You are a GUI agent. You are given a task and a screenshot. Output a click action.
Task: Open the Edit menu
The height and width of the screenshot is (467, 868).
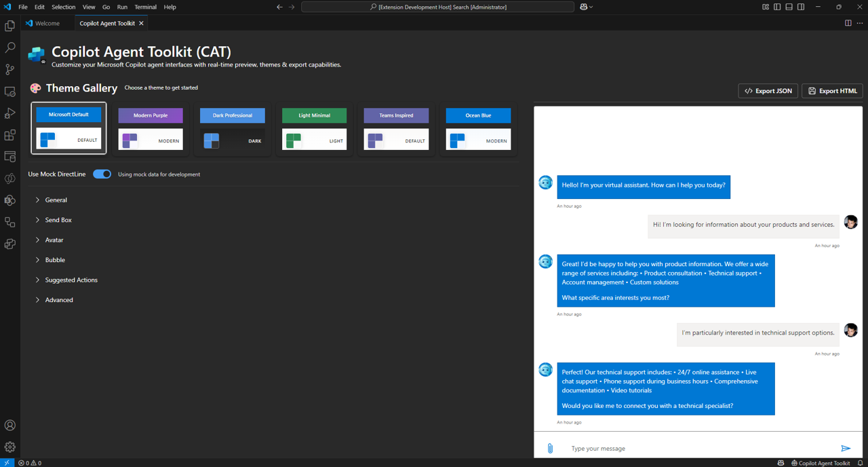(39, 7)
